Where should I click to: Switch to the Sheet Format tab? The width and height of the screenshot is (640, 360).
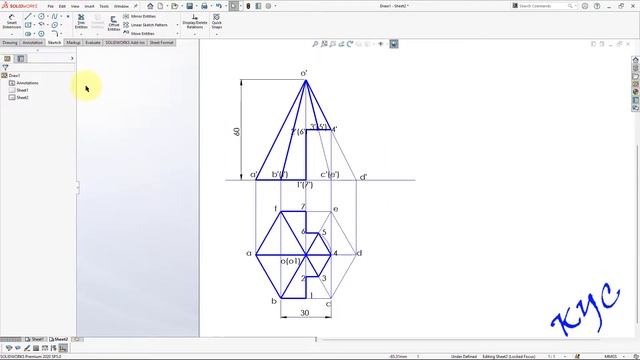[x=162, y=42]
